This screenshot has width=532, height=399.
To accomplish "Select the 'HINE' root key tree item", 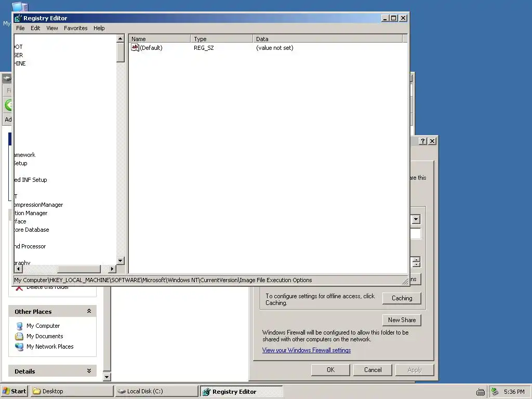I will 20,63.
